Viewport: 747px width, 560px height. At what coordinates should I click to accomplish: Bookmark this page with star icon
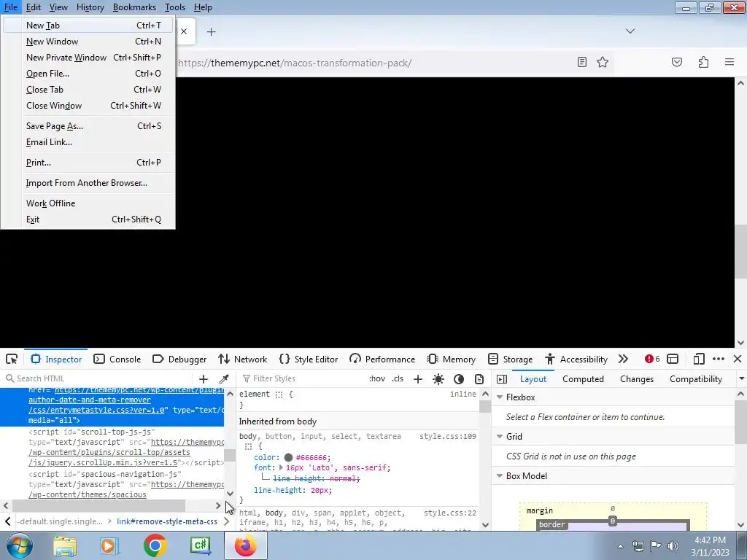point(602,62)
